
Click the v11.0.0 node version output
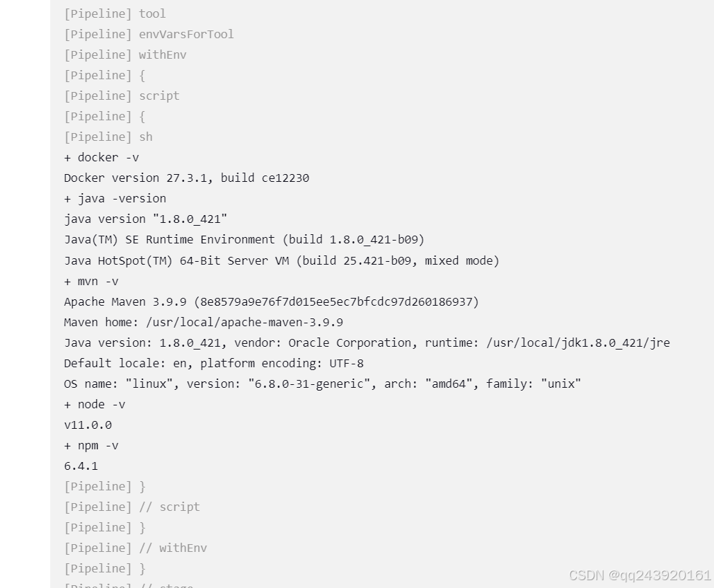click(x=88, y=425)
